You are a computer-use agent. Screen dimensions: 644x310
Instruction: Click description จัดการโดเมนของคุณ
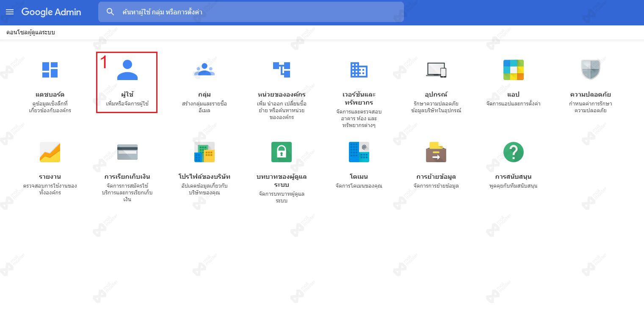[x=359, y=186]
